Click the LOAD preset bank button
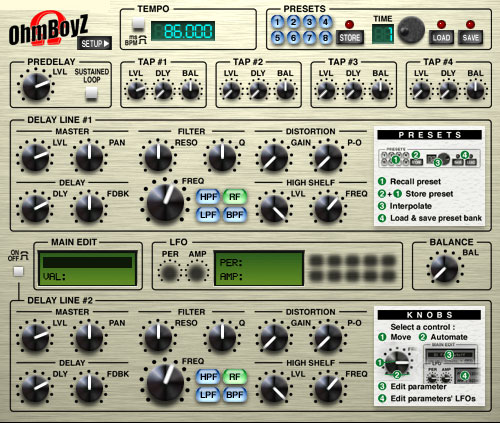The width and height of the screenshot is (500, 423). 441,38
